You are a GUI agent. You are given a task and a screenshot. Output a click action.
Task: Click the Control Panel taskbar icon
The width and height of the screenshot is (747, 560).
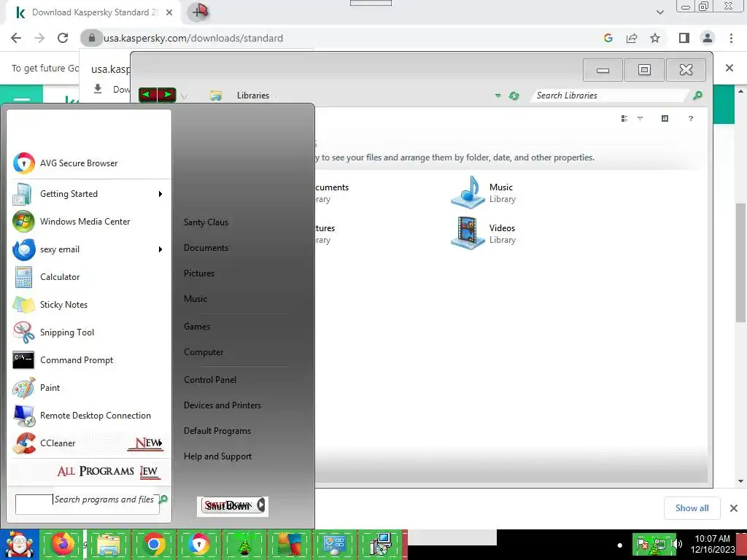[x=334, y=544]
